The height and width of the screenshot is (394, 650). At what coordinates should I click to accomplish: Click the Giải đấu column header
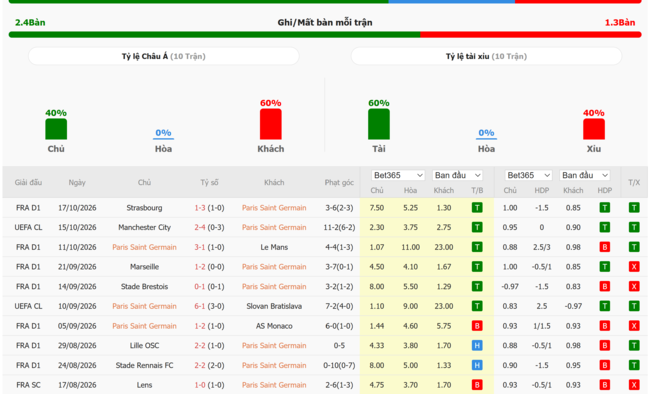(28, 182)
